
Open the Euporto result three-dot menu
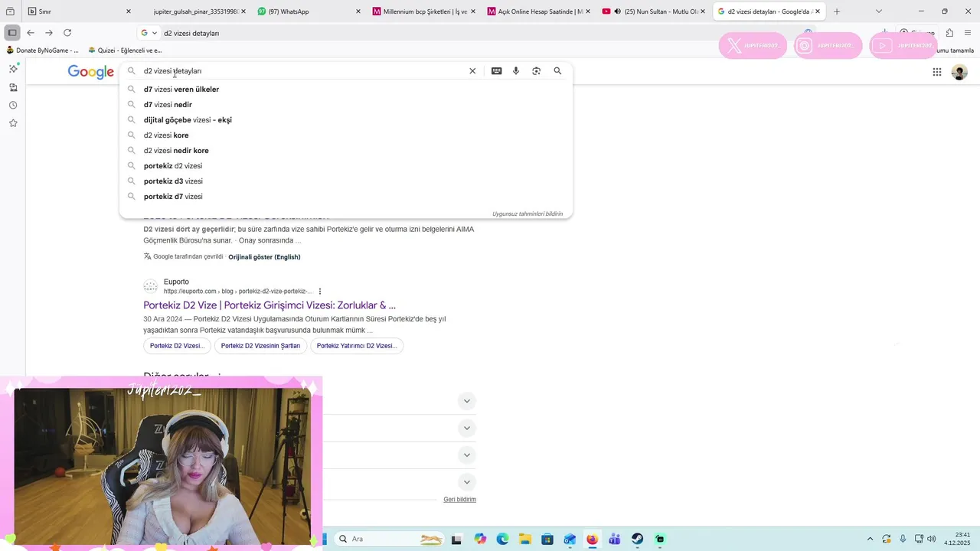[320, 292]
